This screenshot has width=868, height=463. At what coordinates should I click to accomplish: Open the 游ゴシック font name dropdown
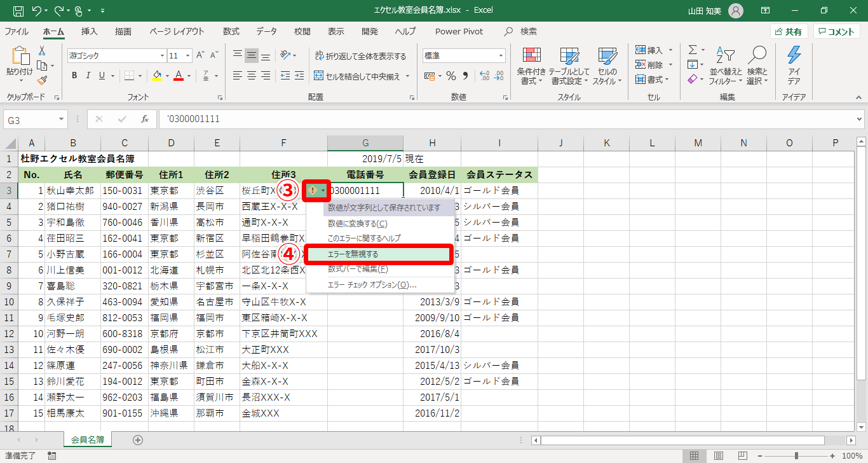pos(161,55)
